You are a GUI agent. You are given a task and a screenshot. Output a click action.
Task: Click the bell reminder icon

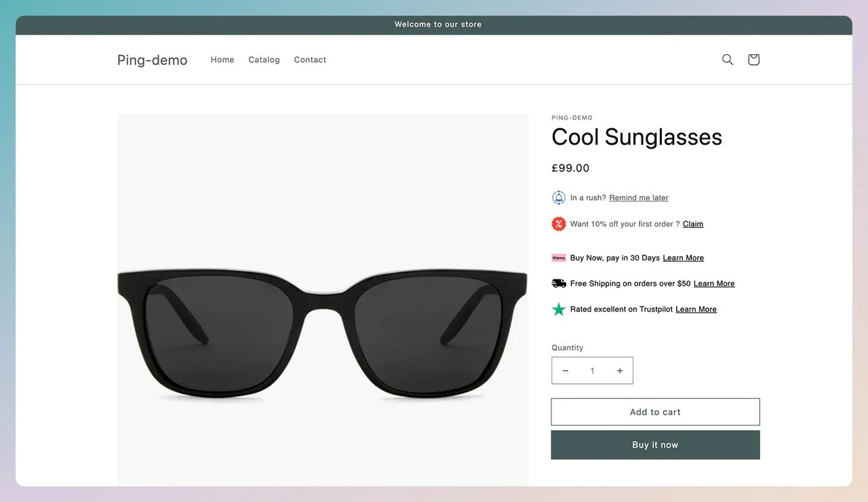click(559, 197)
